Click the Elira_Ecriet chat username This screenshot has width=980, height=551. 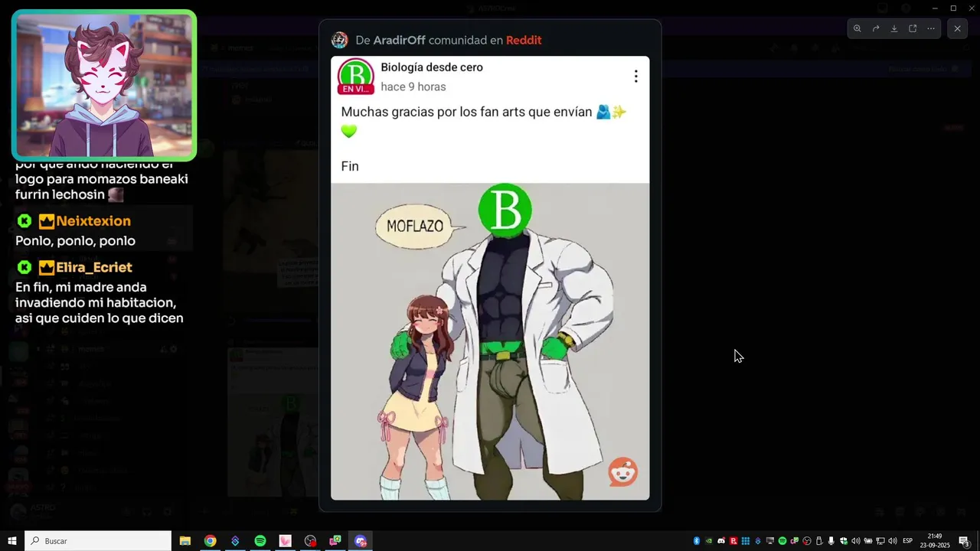(94, 267)
